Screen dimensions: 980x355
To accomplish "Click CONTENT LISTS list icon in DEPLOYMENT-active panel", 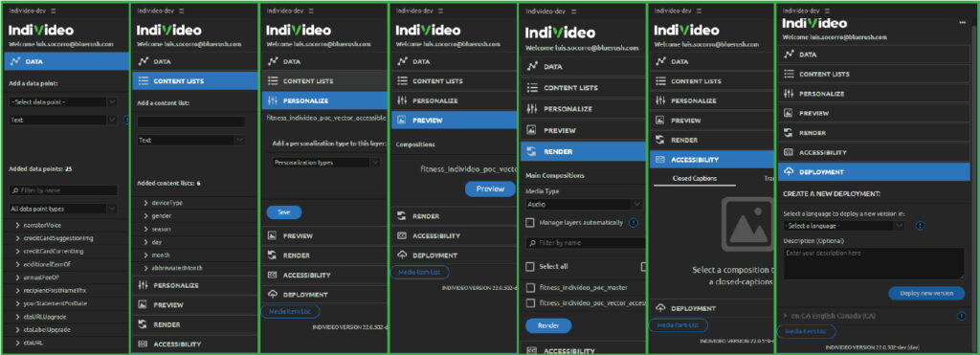I will pyautogui.click(x=789, y=74).
